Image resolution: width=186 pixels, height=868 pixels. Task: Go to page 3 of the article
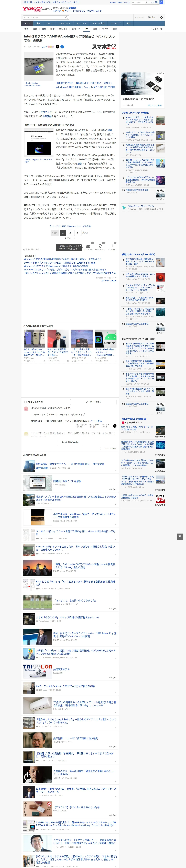77,232
